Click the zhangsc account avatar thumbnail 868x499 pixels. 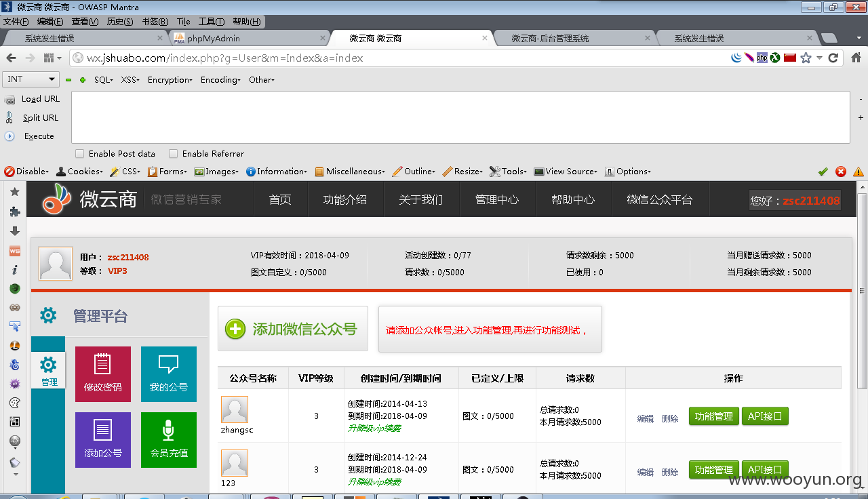[x=235, y=410]
